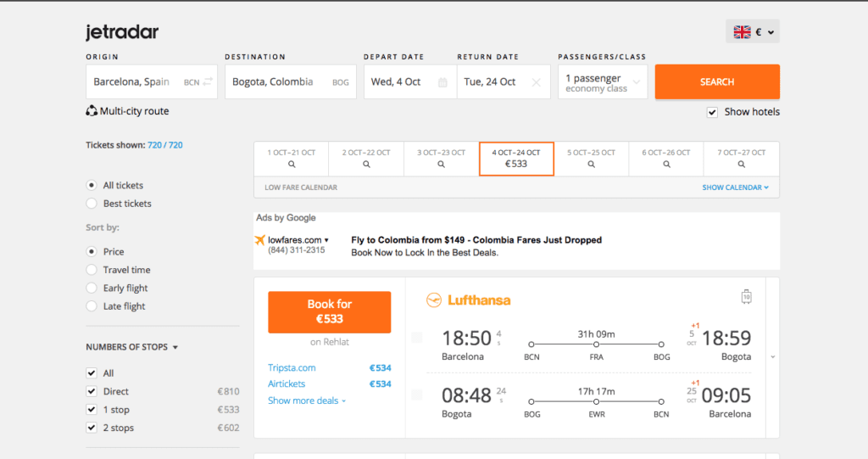The width and height of the screenshot is (868, 459).
Task: Search fares for 1 Oct–21 Oct magnifier
Action: pos(292,164)
